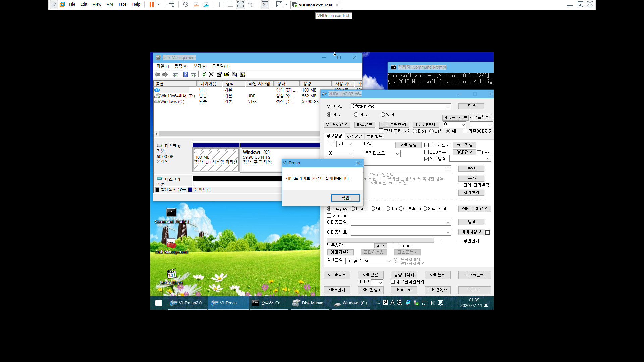This screenshot has height=362, width=644.
Task: Click the blue help icon in Disk Management
Action: tap(185, 74)
